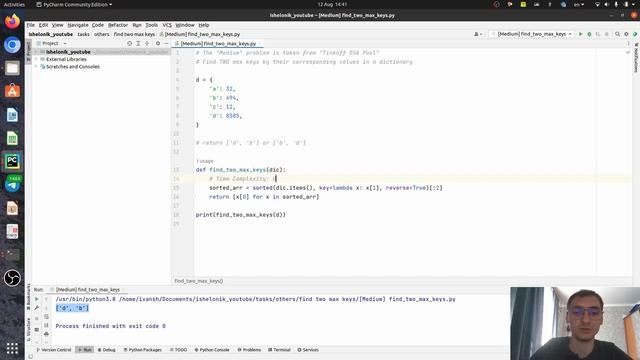Click "Process finished with exit code 0"

tap(111, 326)
